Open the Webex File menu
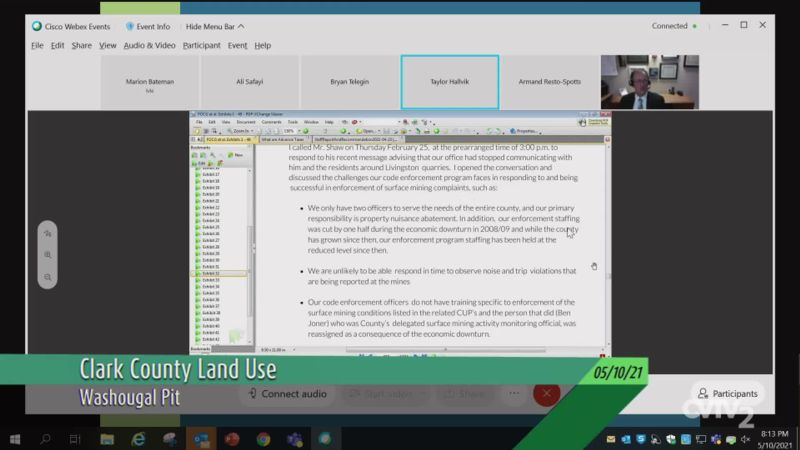800x450 pixels. 37,45
